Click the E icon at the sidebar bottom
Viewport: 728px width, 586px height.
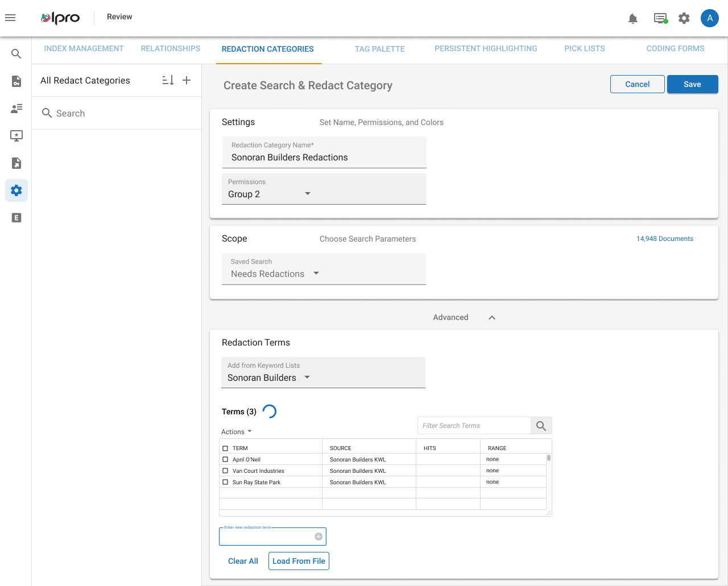click(x=16, y=218)
